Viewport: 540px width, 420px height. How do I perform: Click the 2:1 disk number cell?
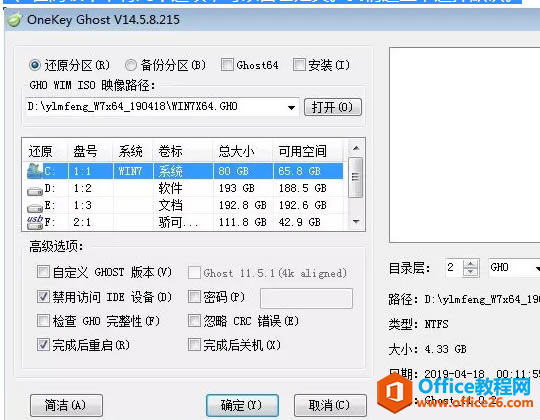(x=82, y=222)
